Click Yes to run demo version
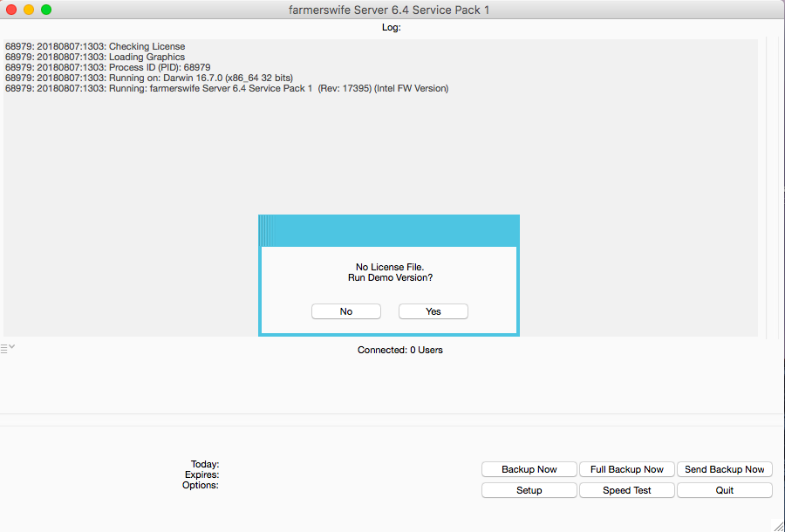785x532 pixels. tap(433, 311)
